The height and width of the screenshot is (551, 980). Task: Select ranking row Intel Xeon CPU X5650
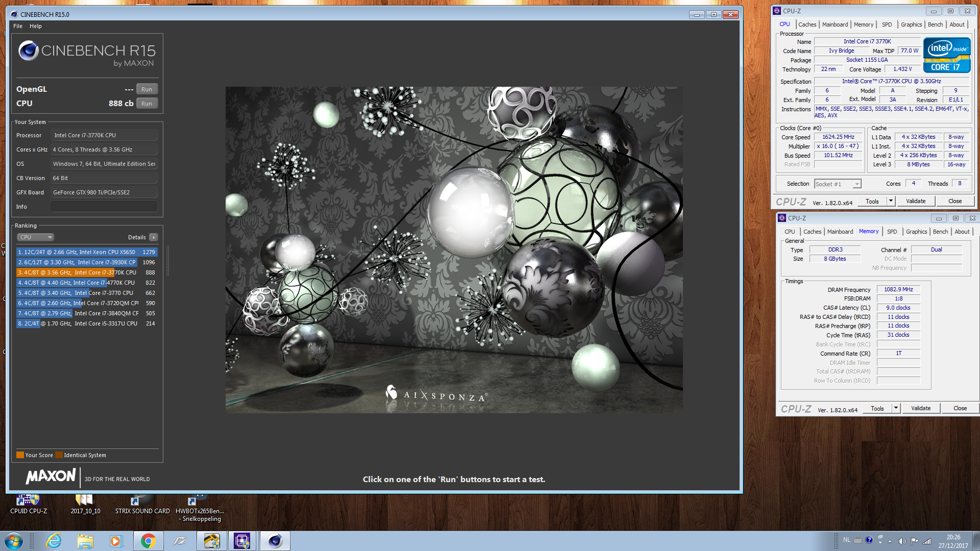87,252
